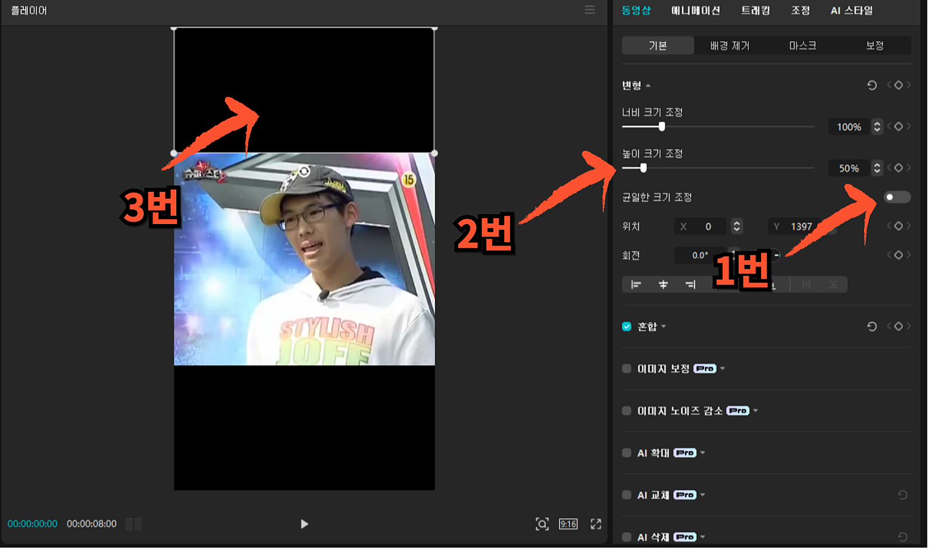
Task: Expand the 혼합 section arrow
Action: (x=664, y=327)
